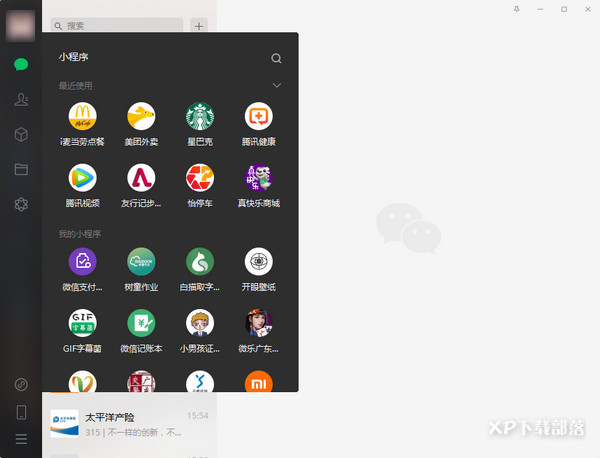The image size is (600, 458).
Task: Open the 微乐广东 mini program
Action: [x=259, y=331]
